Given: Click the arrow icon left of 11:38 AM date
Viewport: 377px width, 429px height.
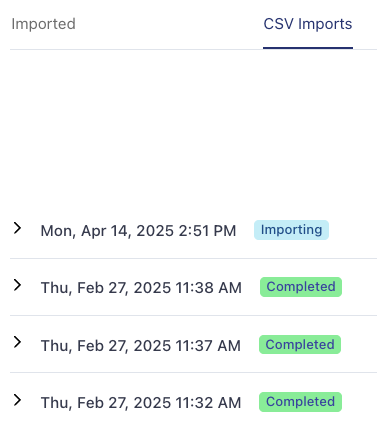Looking at the screenshot, I should click(17, 285).
